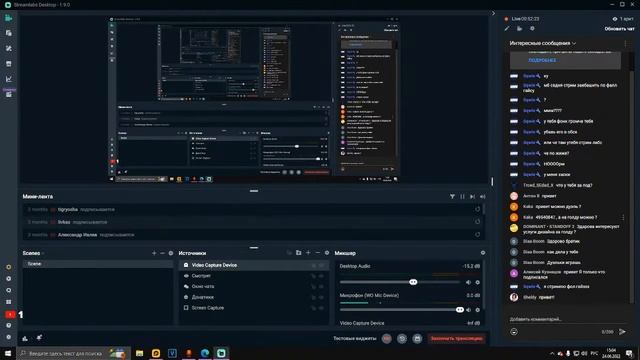Click the chat comment input field
Screen dimensions: 640x360
pyautogui.click(x=567, y=319)
